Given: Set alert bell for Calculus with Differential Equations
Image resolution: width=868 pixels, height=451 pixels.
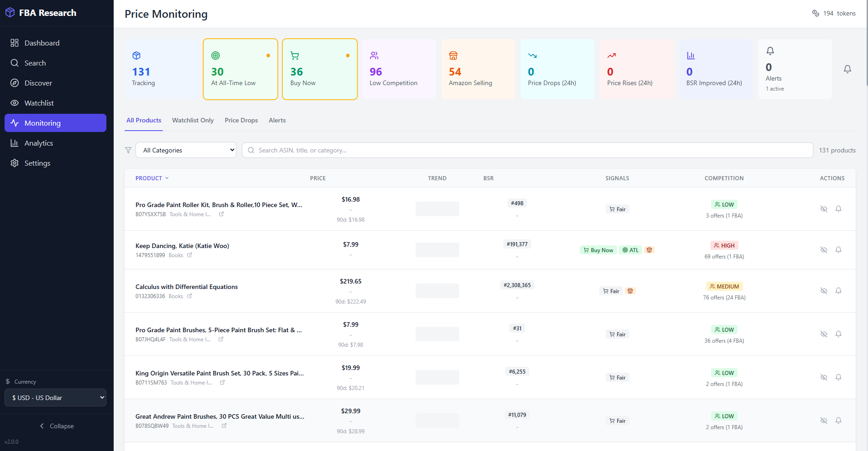Looking at the screenshot, I should pos(838,291).
